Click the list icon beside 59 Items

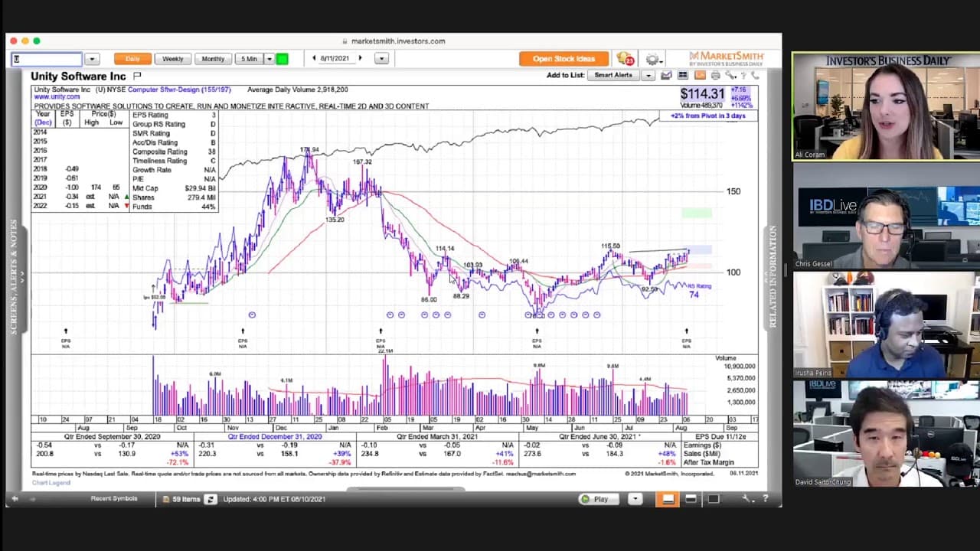pyautogui.click(x=166, y=499)
